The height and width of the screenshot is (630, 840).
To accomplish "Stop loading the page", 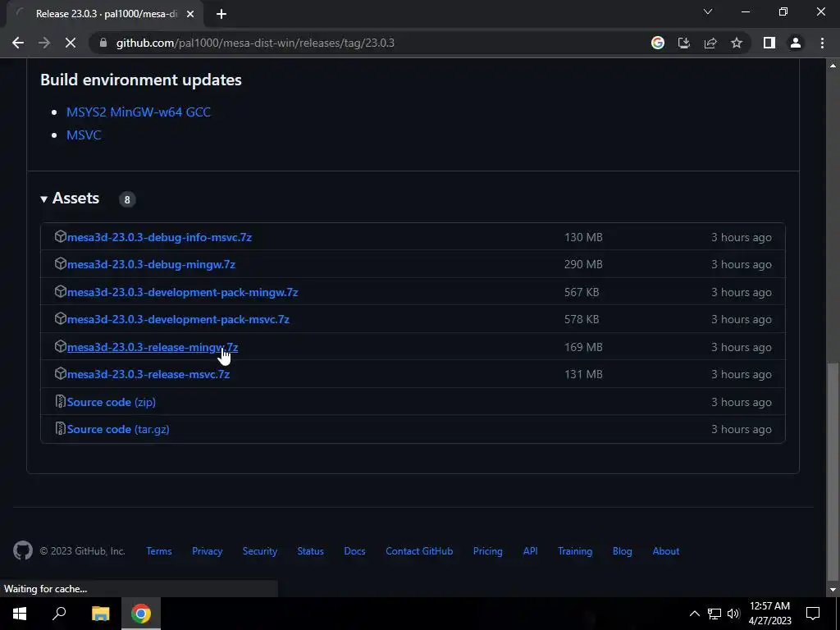I will tap(71, 43).
